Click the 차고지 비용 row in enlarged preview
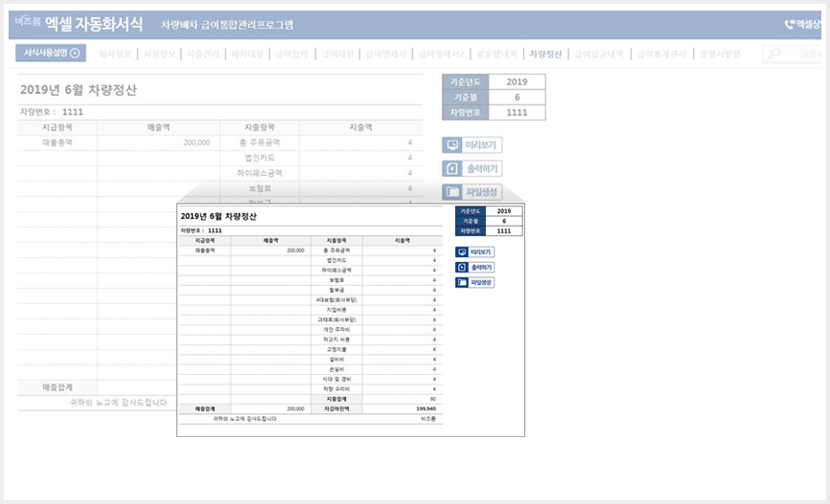Image resolution: width=830 pixels, height=504 pixels. 311,340
